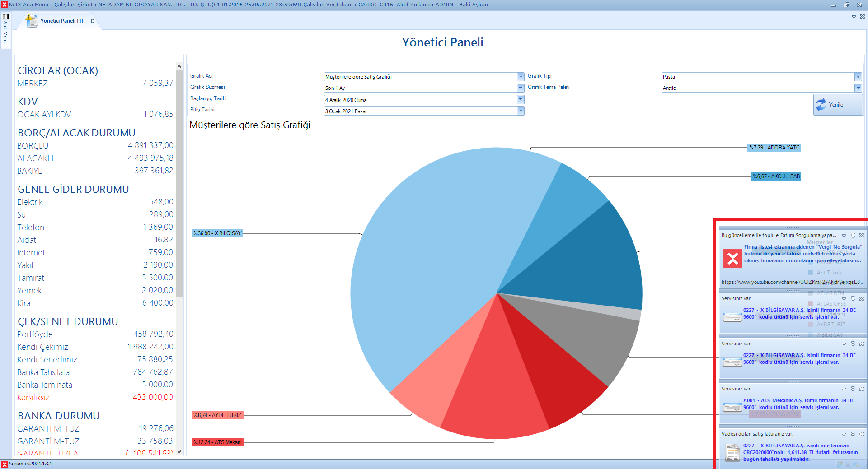Pin the e-Fatura update notification
This screenshot has height=469, width=868.
[x=853, y=236]
